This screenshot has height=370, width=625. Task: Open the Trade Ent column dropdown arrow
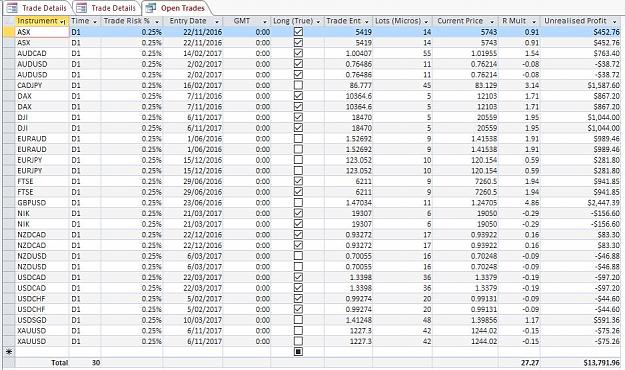[x=367, y=22]
